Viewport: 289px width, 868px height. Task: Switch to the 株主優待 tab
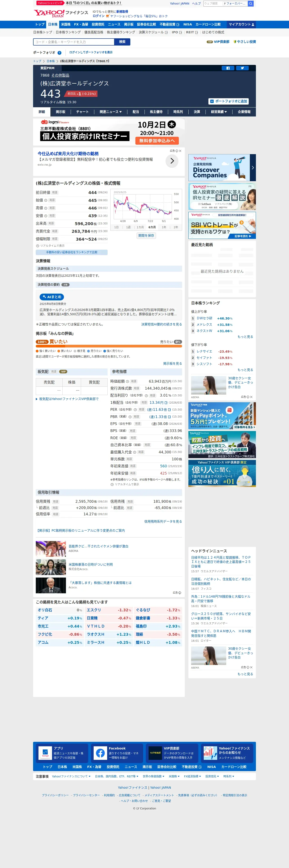[x=156, y=112]
